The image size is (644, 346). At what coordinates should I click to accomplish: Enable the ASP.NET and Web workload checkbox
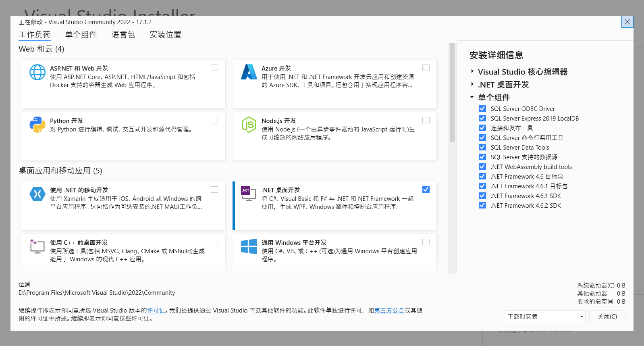[x=214, y=68]
